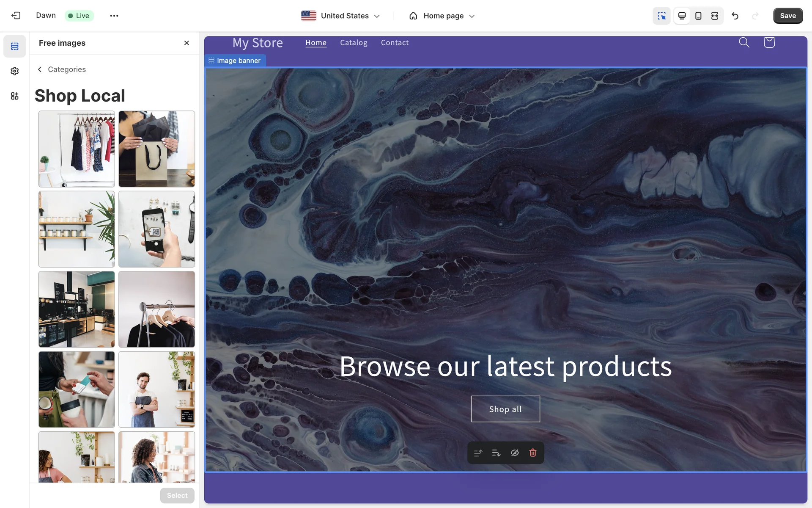This screenshot has height=508, width=812.
Task: Select the clothing rack thumbnail image
Action: click(x=77, y=149)
